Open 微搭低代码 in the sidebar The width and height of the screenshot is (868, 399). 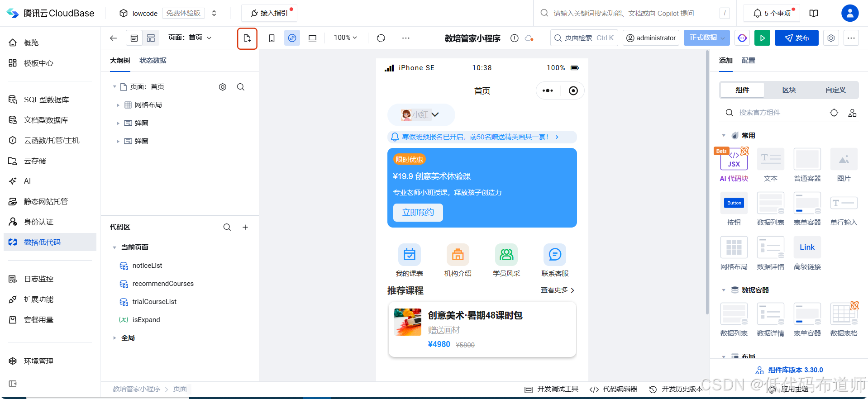50,242
